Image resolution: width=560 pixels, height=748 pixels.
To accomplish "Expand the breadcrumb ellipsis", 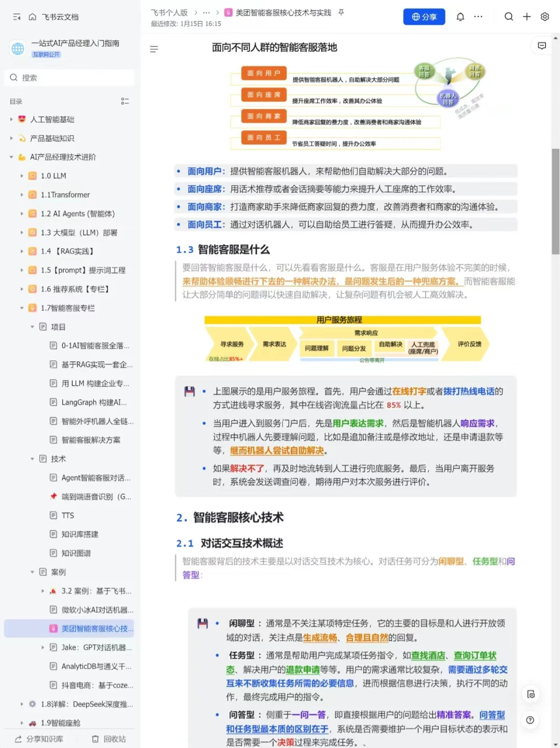I will [206, 12].
